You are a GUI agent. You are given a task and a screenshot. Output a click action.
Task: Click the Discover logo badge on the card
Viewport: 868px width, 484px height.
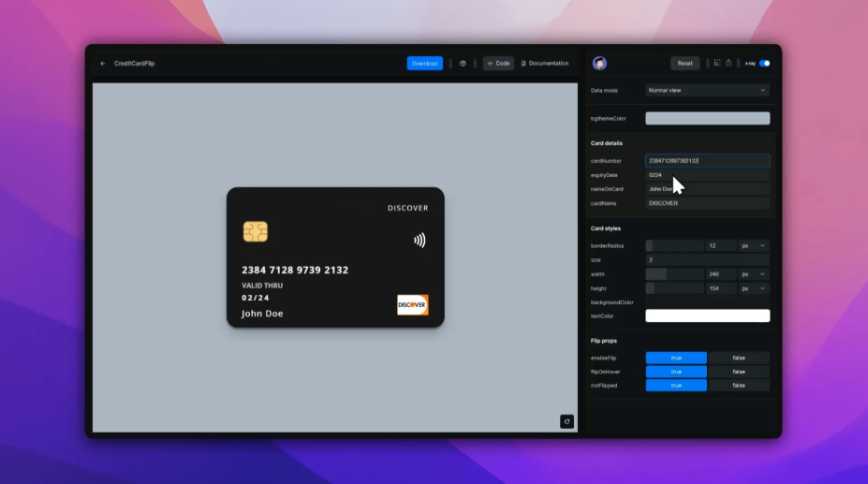click(412, 304)
